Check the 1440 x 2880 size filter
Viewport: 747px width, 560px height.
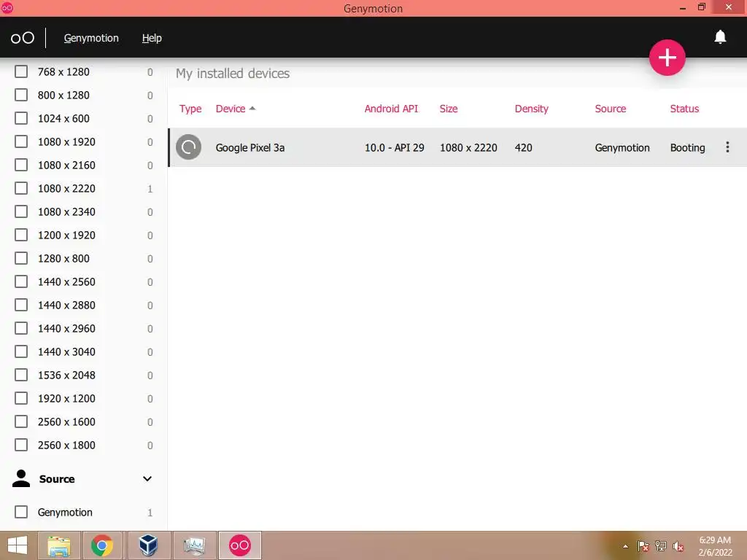21,305
